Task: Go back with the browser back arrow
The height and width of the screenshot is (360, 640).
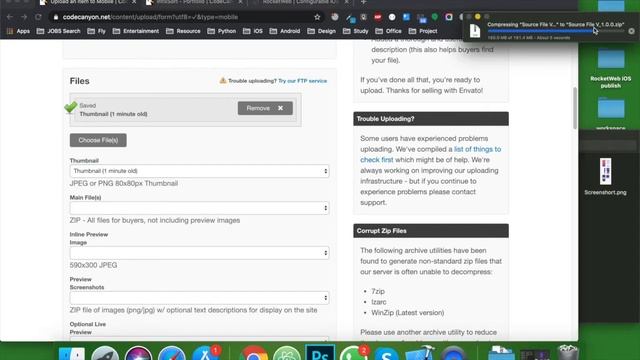Action: [10, 17]
